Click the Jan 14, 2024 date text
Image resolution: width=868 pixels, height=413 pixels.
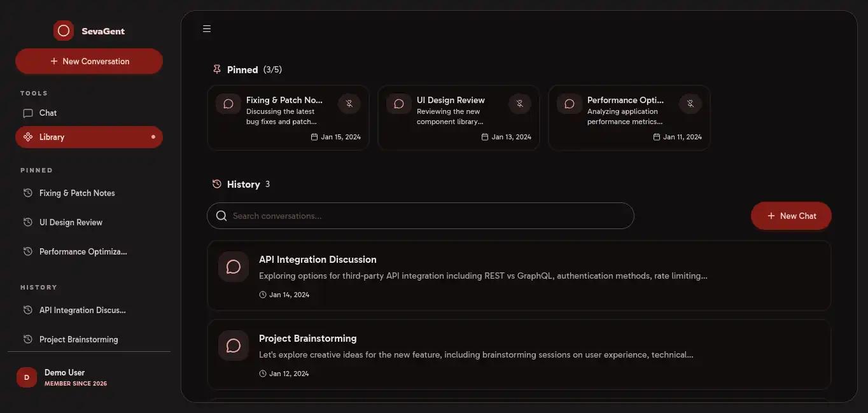pos(290,295)
